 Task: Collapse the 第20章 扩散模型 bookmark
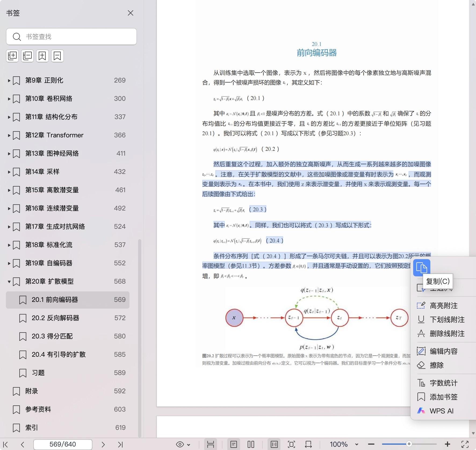tap(9, 281)
